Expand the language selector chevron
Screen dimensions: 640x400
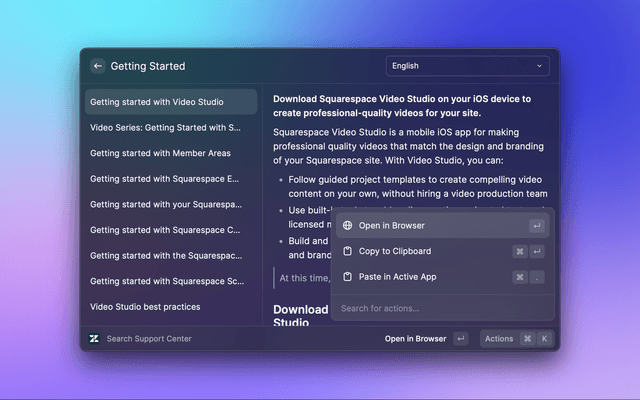[x=540, y=66]
